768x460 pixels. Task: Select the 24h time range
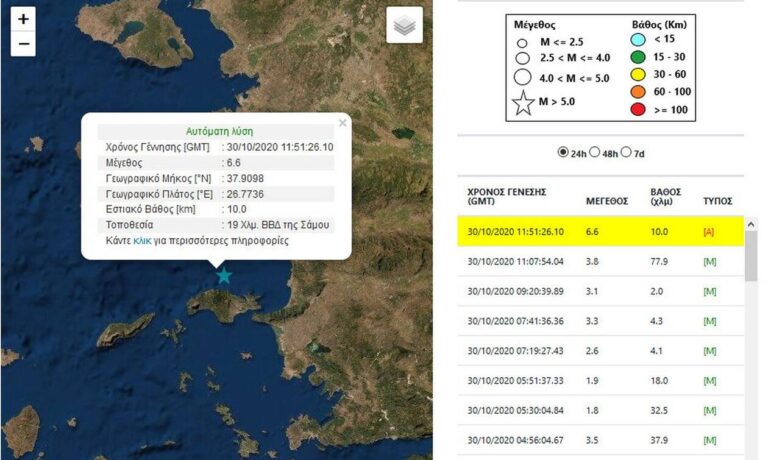(x=563, y=152)
